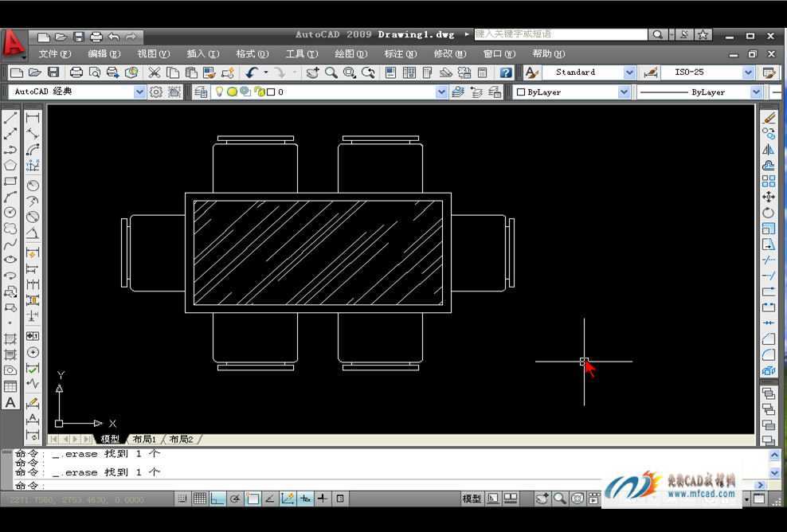Viewport: 787px width, 532px height.
Task: Click the 模型 button in status bar
Action: pyautogui.click(x=472, y=499)
